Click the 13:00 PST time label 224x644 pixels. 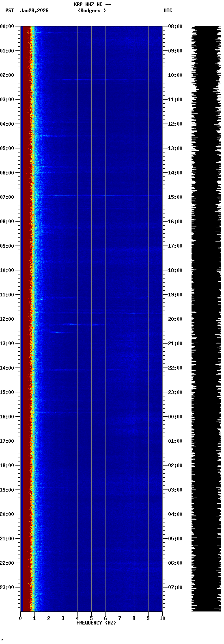coord(7,344)
